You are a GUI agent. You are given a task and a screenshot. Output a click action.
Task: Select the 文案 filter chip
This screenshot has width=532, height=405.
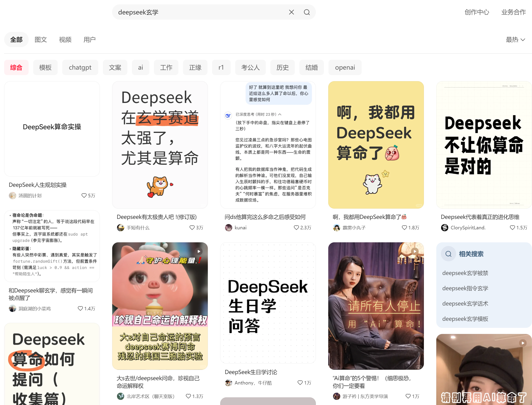click(x=115, y=67)
